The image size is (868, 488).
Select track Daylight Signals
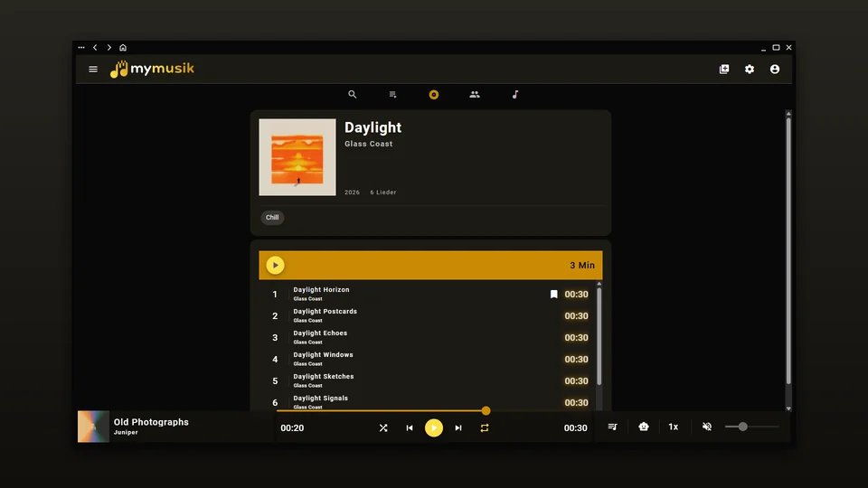(430, 402)
